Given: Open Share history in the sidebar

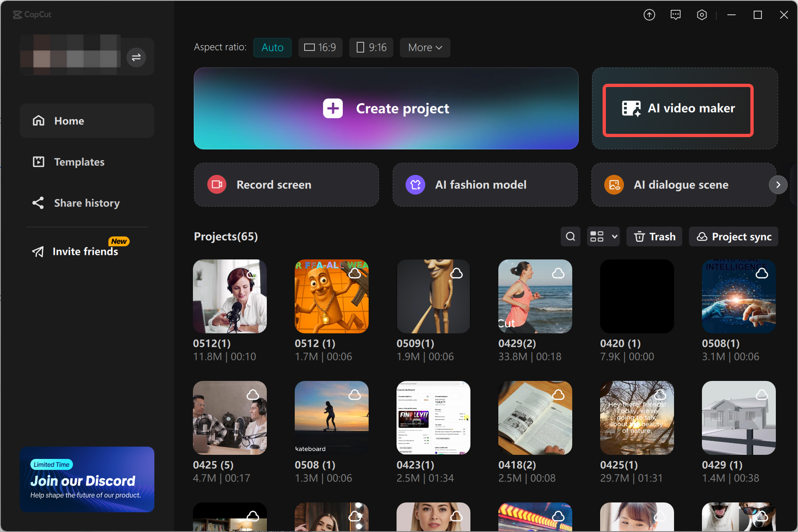Looking at the screenshot, I should point(87,203).
